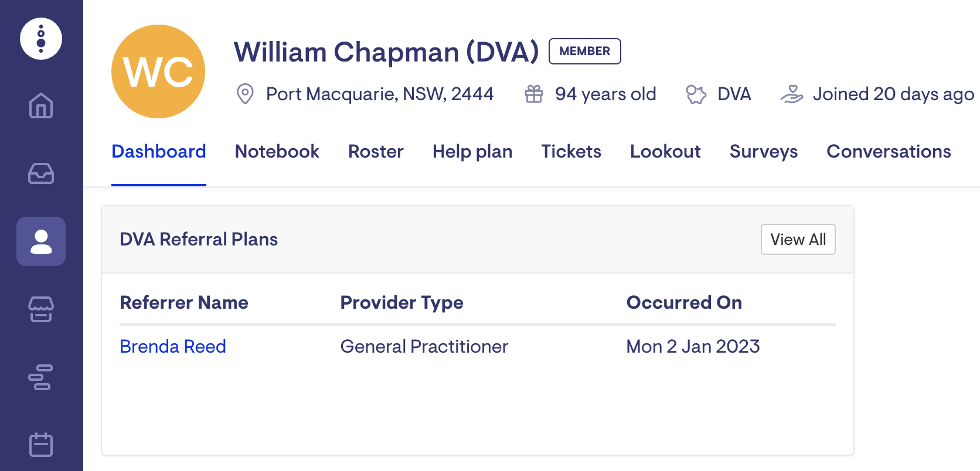Open the Inbox tray icon in sidebar

41,173
